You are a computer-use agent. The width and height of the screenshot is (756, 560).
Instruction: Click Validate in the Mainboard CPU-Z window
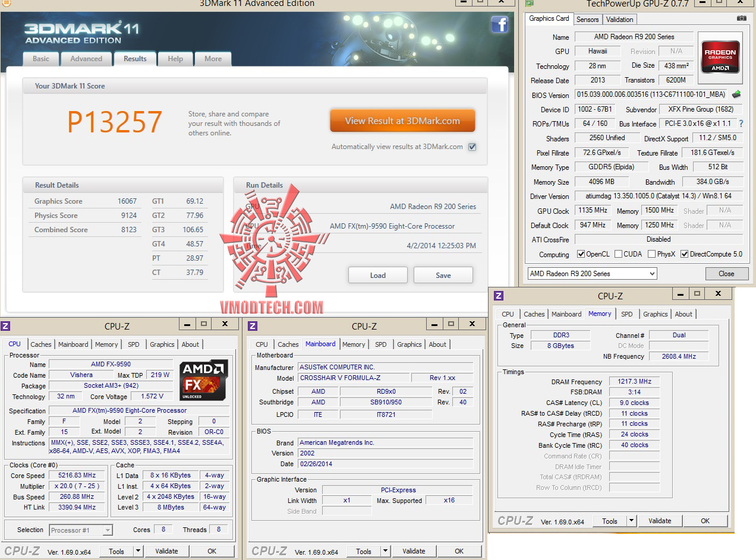(x=414, y=551)
